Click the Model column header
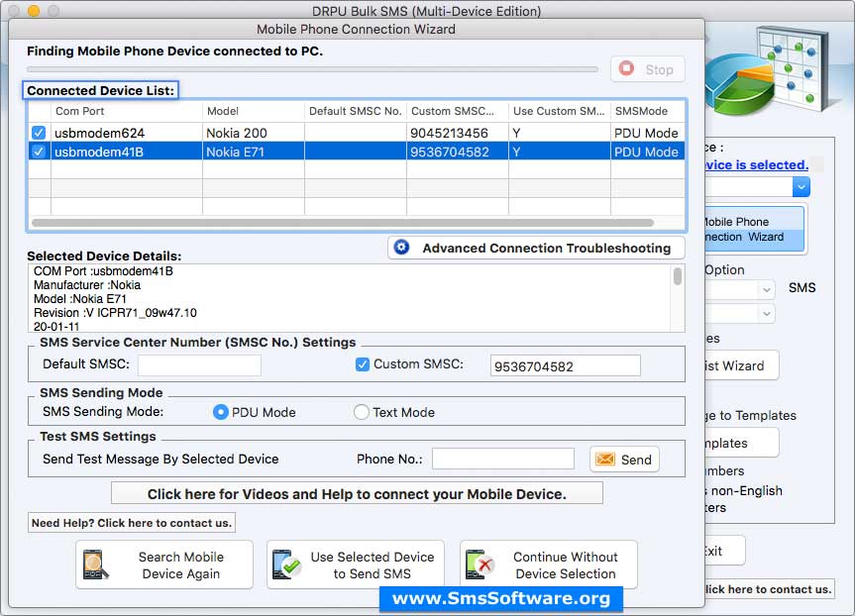Image resolution: width=855 pixels, height=616 pixels. click(x=254, y=111)
